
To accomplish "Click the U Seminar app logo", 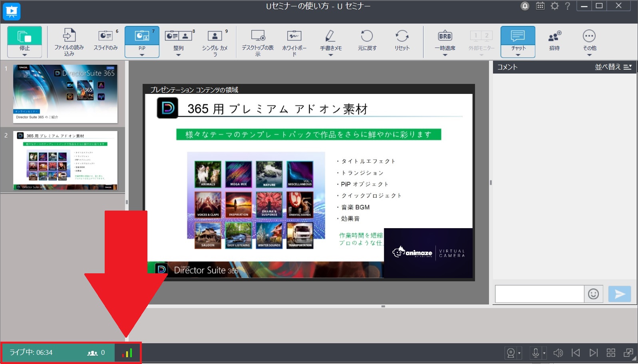I will click(x=12, y=12).
